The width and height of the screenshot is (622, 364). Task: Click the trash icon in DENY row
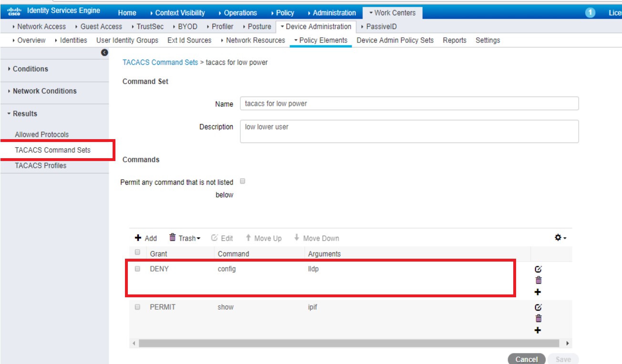pos(538,280)
